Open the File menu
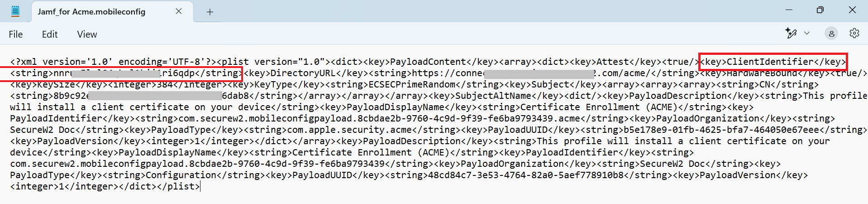Viewport: 868px width, 204px height. 15,34
